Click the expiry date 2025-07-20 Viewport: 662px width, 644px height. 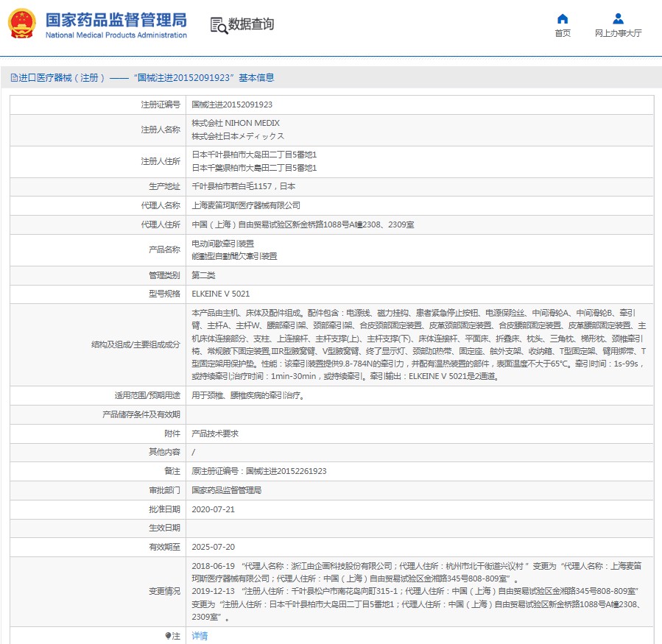[213, 547]
